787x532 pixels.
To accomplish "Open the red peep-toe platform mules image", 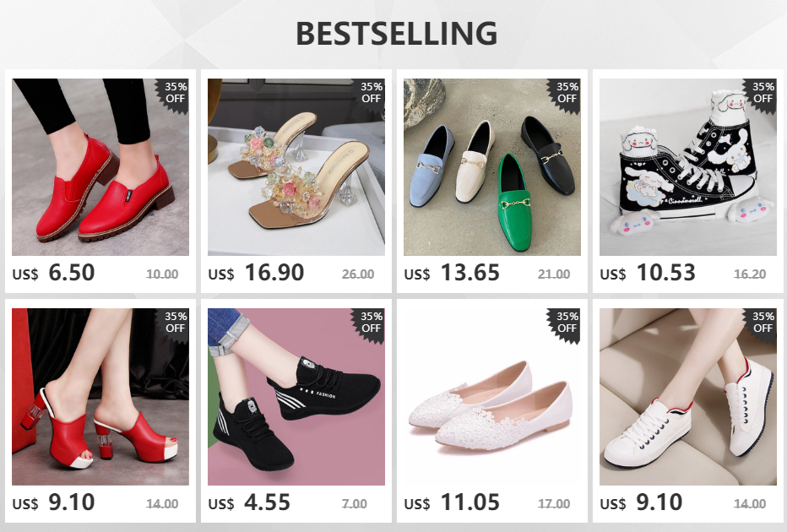I will pos(100,397).
